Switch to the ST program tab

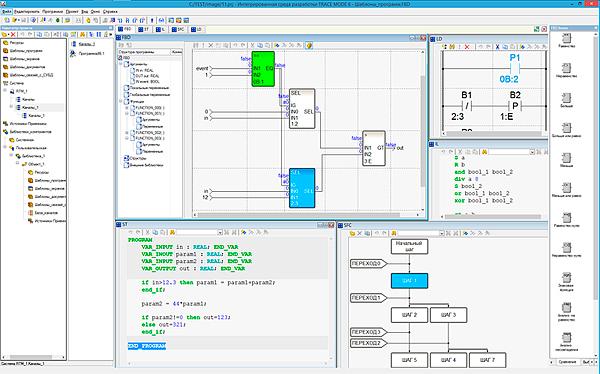[x=143, y=29]
